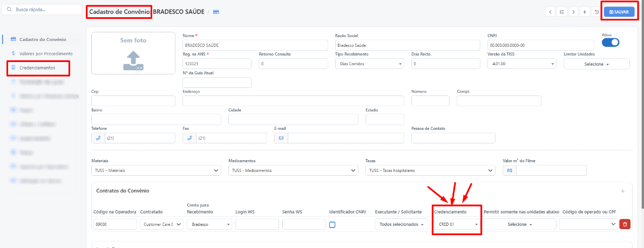Open the Limitar Unidades Selecione dropdown
This screenshot has width=644, height=248.
click(x=596, y=64)
